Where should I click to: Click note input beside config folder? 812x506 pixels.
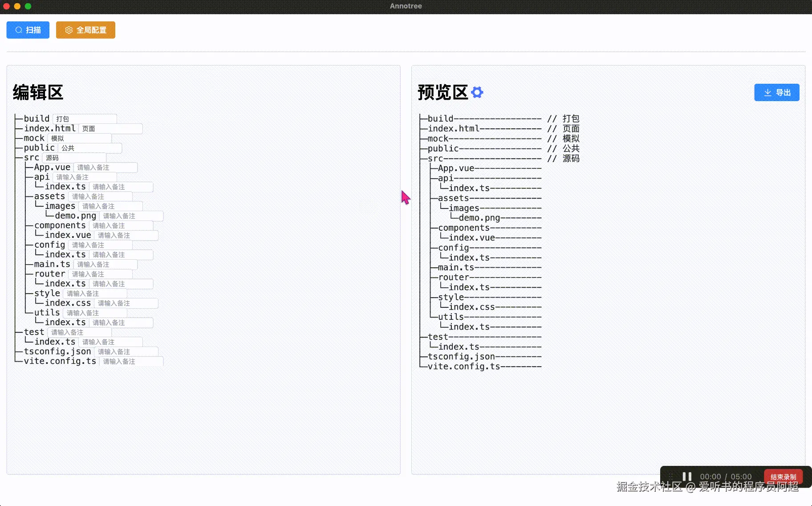[x=100, y=245]
